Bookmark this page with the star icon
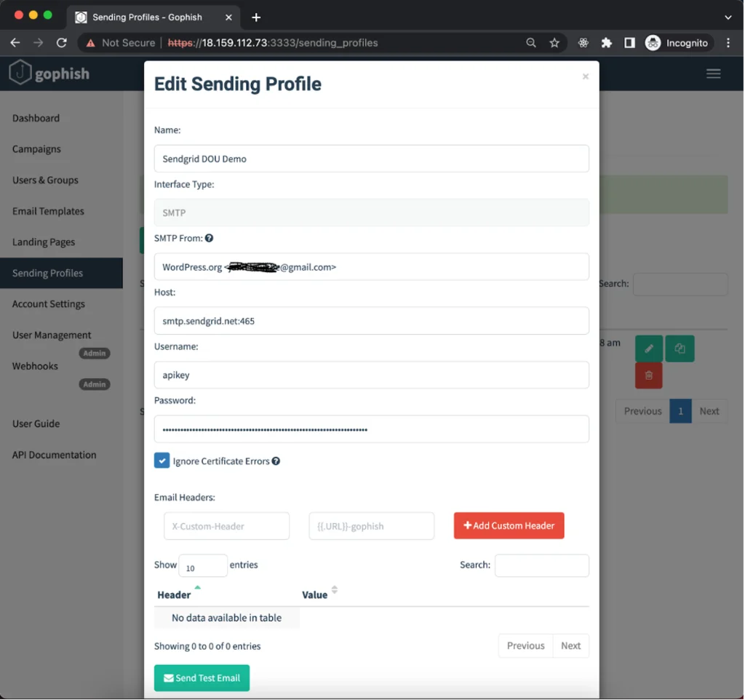 [554, 43]
